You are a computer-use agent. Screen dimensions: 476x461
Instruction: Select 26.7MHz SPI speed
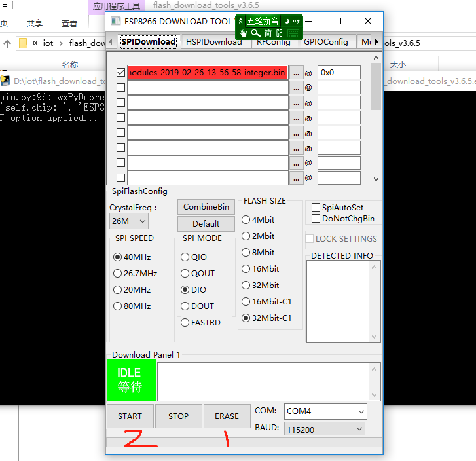[x=117, y=273]
